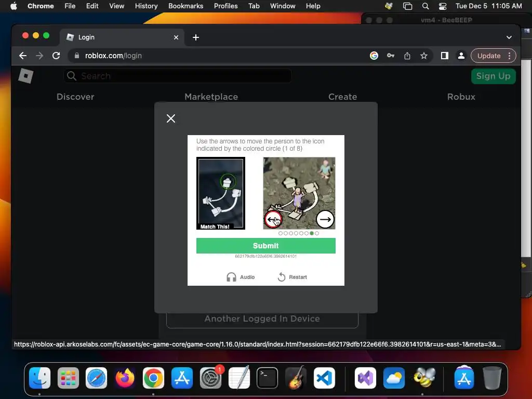Open Terminal from the dock

[x=268, y=378]
